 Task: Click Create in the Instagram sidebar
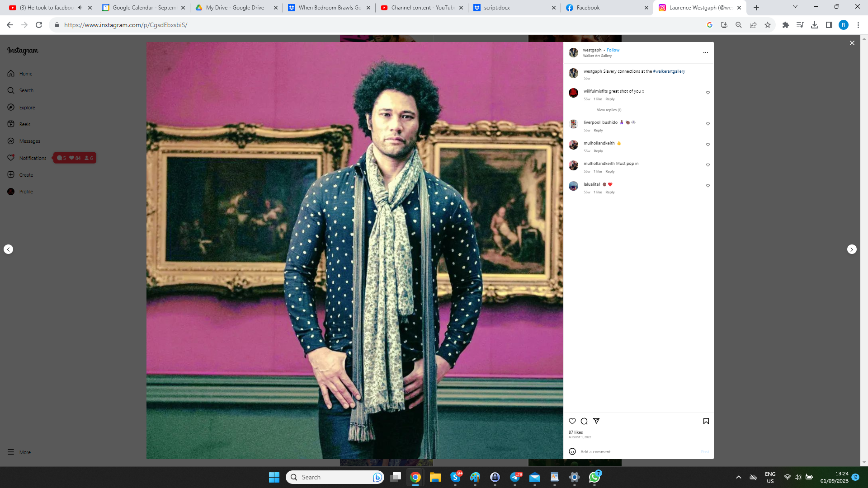(x=20, y=175)
